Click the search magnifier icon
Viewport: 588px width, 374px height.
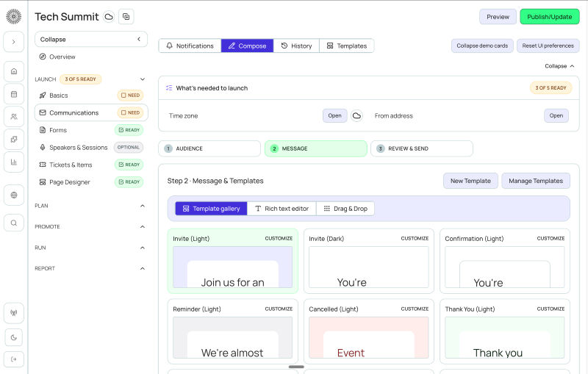tap(14, 223)
